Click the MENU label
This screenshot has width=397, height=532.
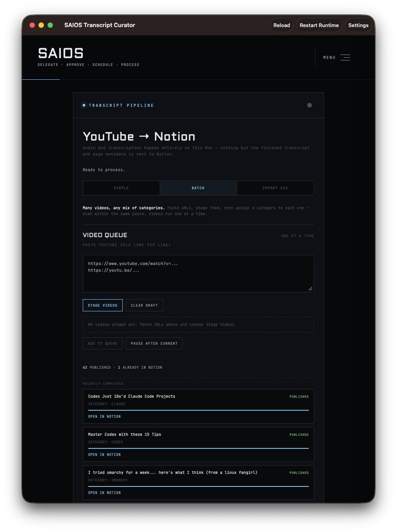click(x=329, y=58)
